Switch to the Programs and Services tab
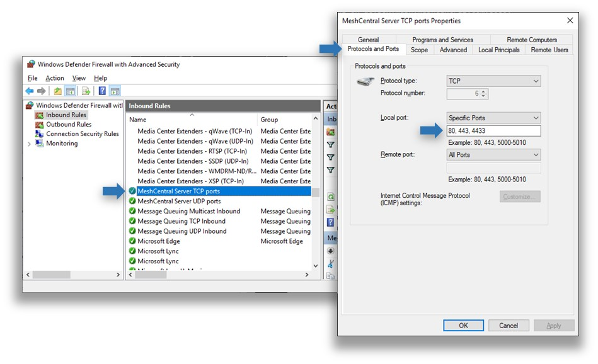Viewport: 598px width, 364px height. point(442,40)
